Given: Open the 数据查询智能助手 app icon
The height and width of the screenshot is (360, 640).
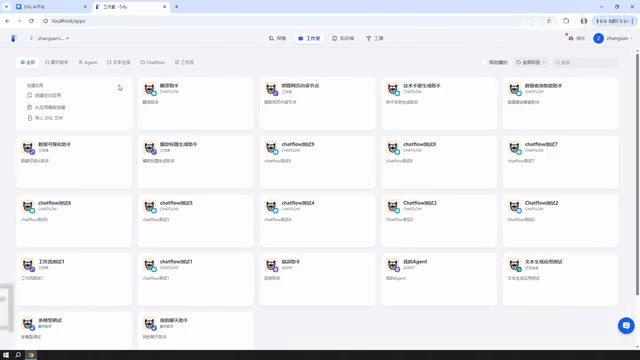Looking at the screenshot, I should pyautogui.click(x=515, y=89).
